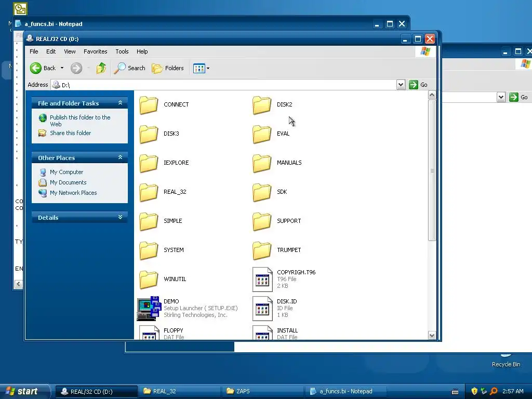The image size is (532, 399).
Task: Open the Favorites menu
Action: [96, 51]
